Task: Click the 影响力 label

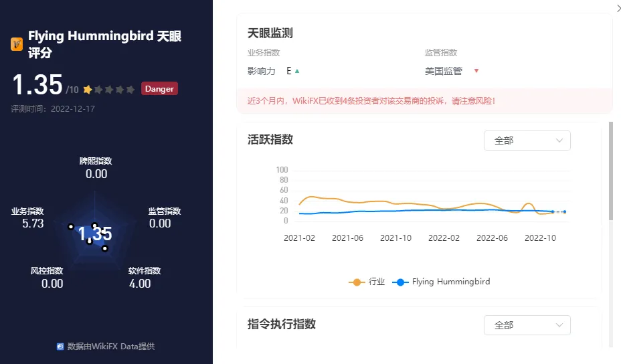Action: [x=262, y=72]
